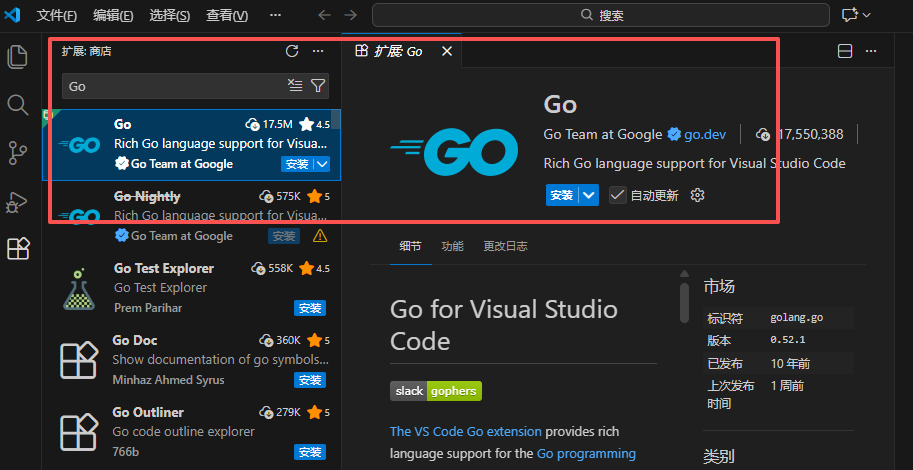This screenshot has width=913, height=470.
Task: Open the Explorer view in activity bar
Action: [x=18, y=57]
